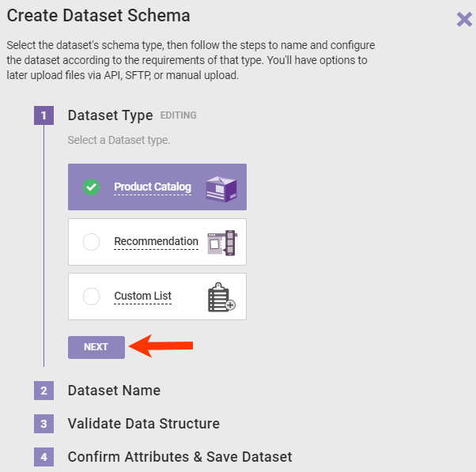Click the Custom List clipboard icon
This screenshot has height=472, width=476.
tap(221, 296)
